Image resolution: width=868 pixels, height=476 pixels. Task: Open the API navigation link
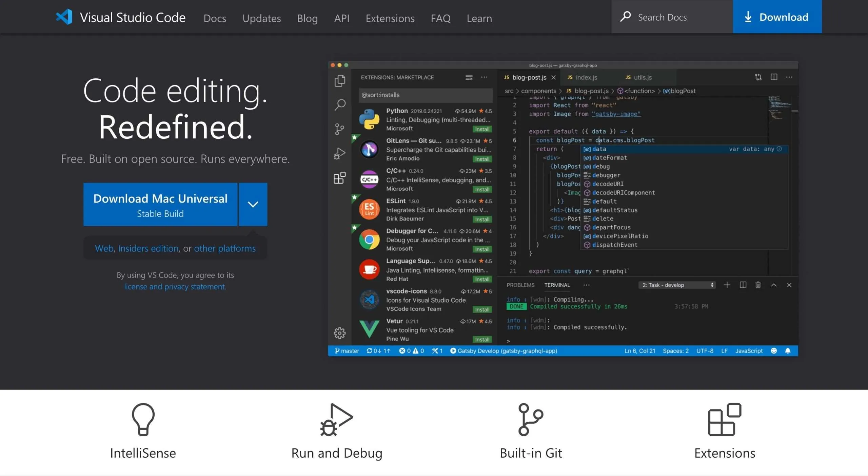(341, 18)
